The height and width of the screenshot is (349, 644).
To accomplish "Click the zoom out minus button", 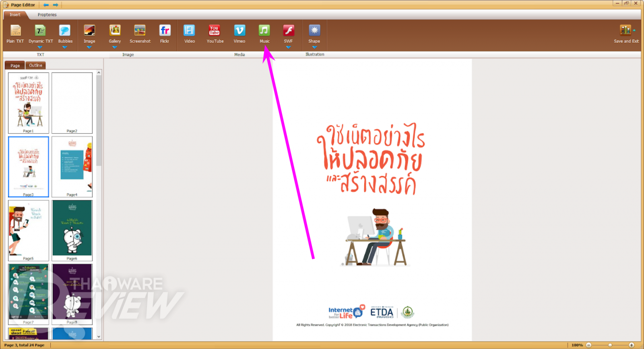I will coord(588,345).
